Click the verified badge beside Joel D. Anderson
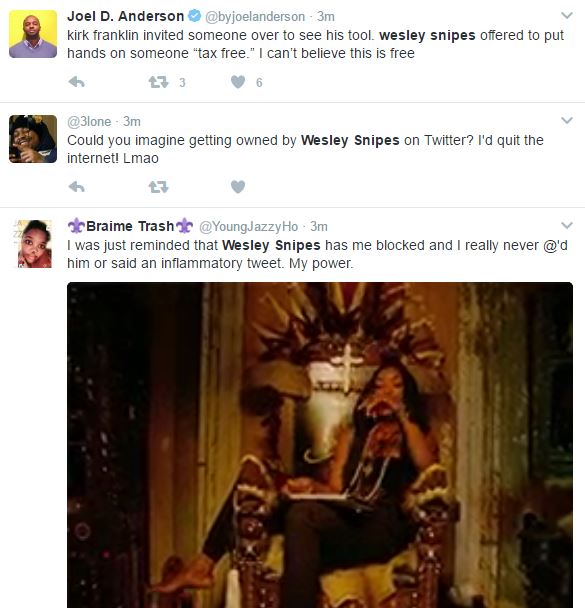 195,16
